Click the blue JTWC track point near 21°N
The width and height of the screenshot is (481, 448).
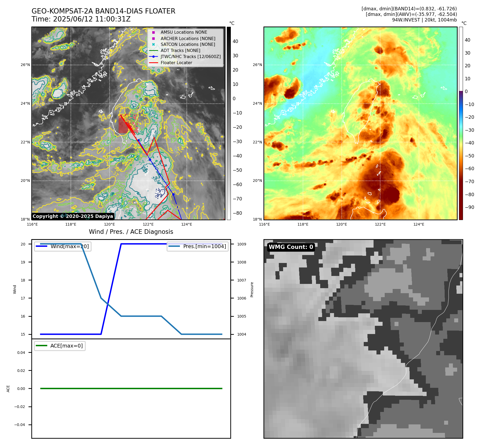[x=150, y=160]
